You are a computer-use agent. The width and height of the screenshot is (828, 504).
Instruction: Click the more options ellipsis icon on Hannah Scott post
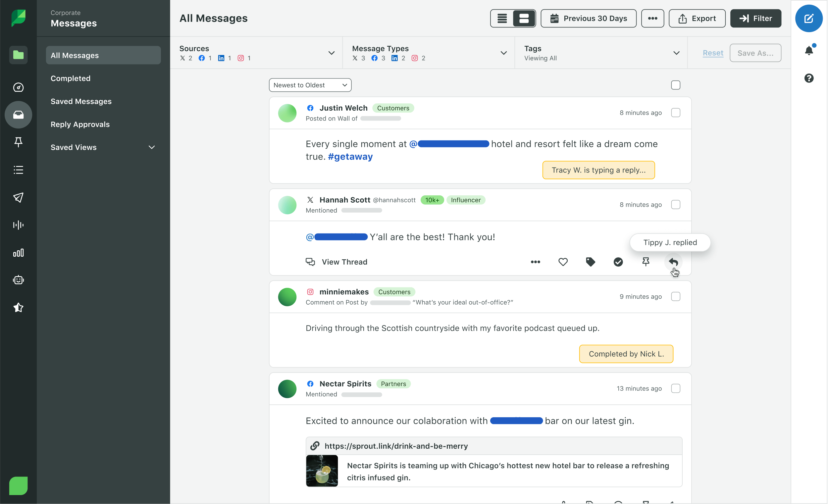(x=535, y=262)
